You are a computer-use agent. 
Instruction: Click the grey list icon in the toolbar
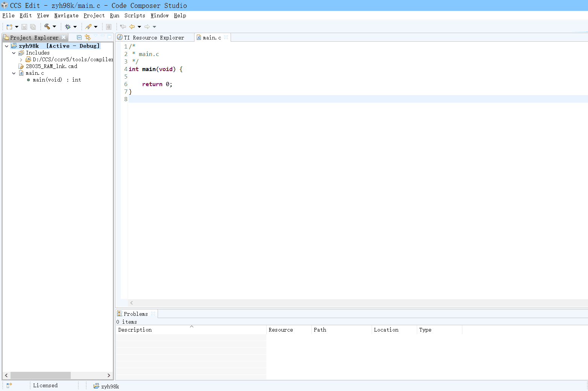click(109, 27)
